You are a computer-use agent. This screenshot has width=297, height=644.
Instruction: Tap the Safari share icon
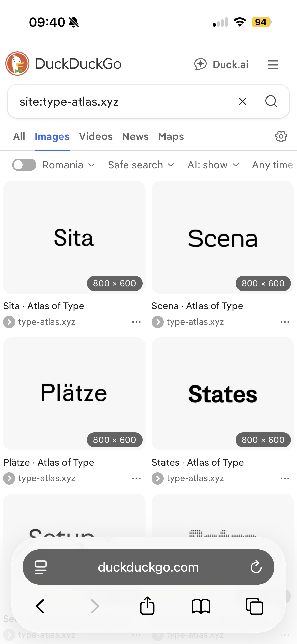147,606
